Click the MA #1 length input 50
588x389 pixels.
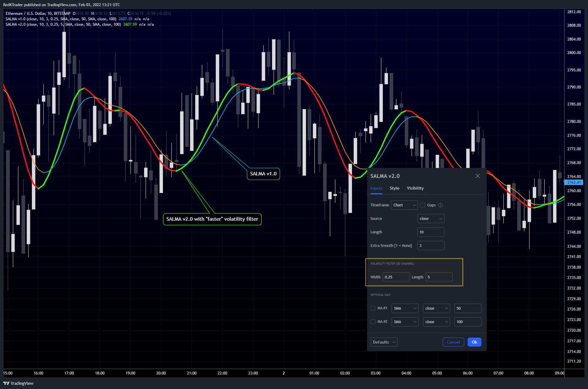pos(467,308)
